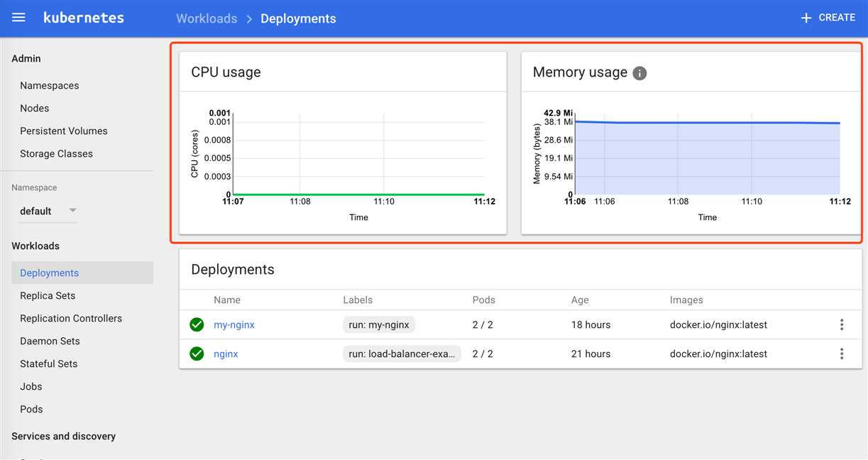Open the hamburger navigation menu

click(19, 18)
